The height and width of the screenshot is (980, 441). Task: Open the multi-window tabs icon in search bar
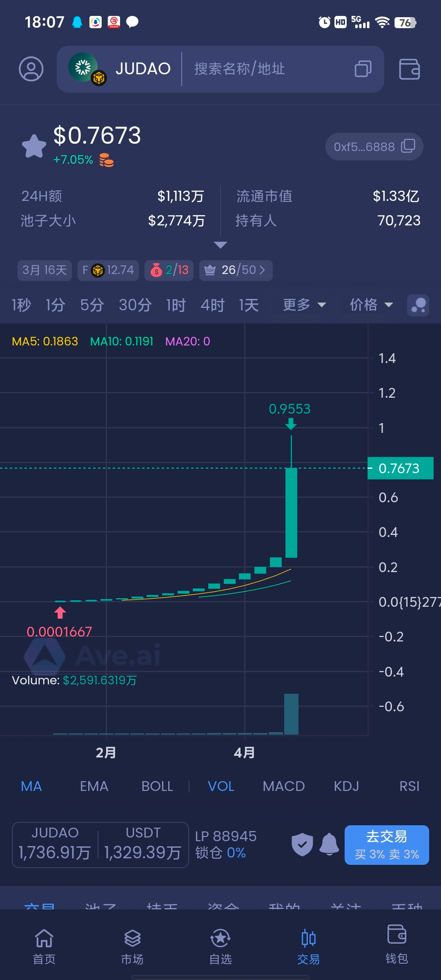click(x=363, y=69)
